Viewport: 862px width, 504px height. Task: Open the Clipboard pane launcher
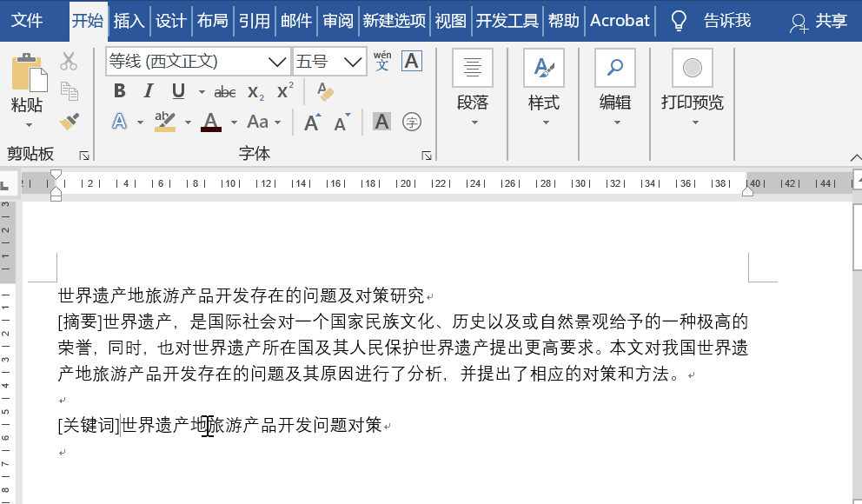[x=84, y=156]
